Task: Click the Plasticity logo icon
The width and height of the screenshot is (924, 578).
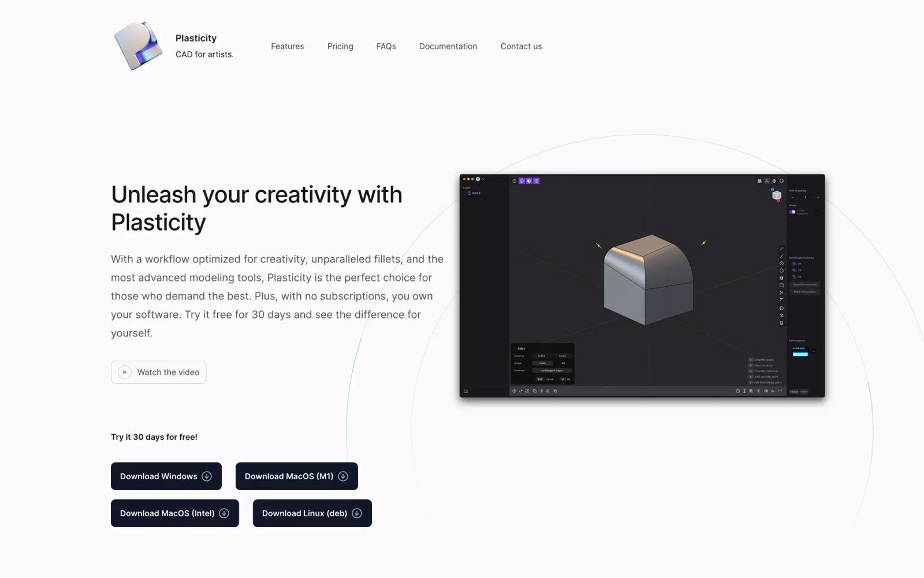Action: 139,46
